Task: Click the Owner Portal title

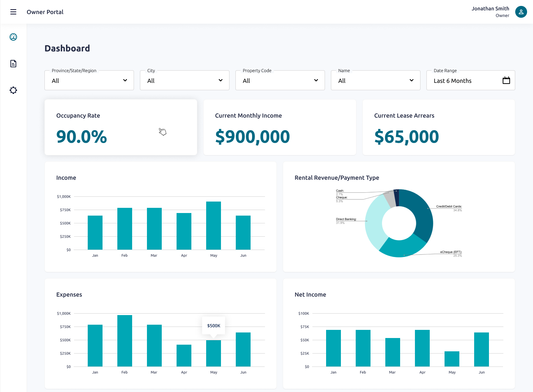Action: [x=45, y=12]
